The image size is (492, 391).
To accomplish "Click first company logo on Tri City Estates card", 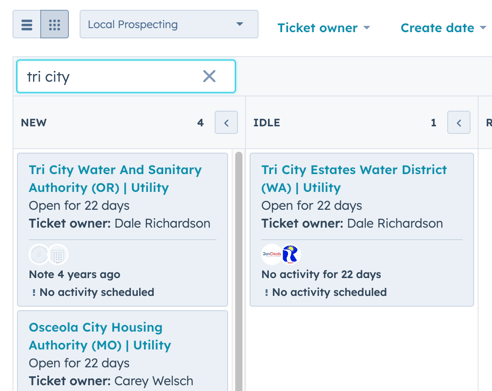I will point(272,254).
